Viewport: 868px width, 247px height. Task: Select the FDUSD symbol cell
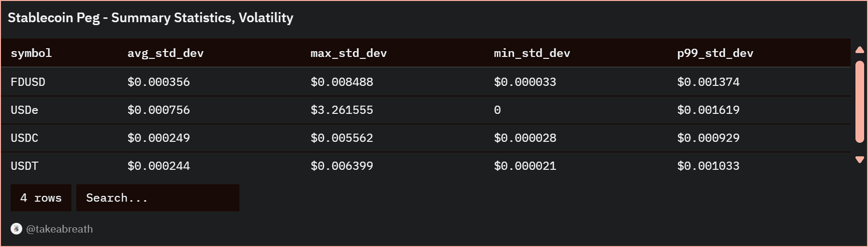point(28,82)
